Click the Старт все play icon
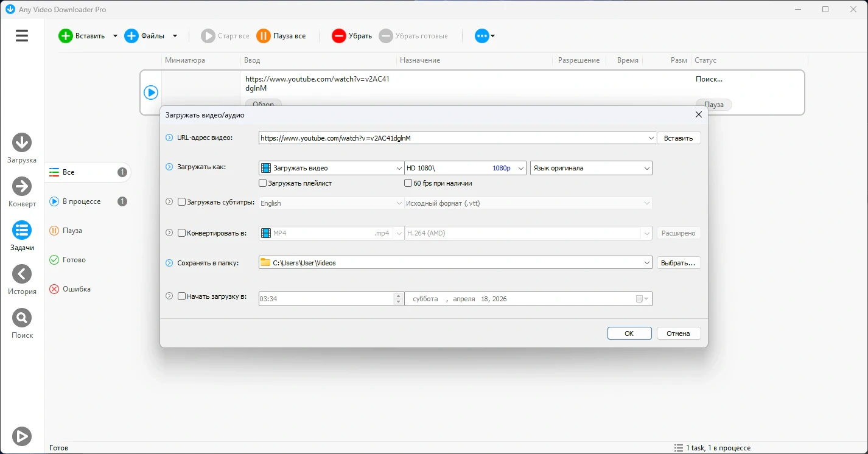This screenshot has width=868, height=454. (x=208, y=36)
